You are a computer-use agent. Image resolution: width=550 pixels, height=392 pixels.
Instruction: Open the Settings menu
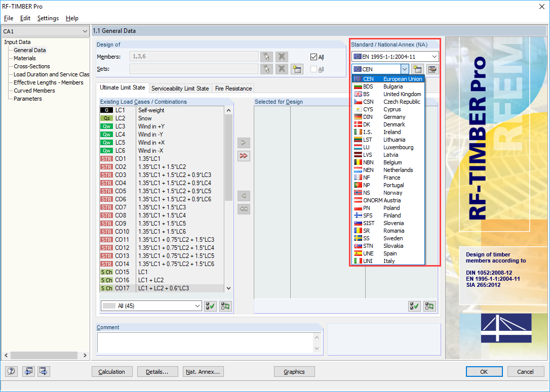(48, 18)
